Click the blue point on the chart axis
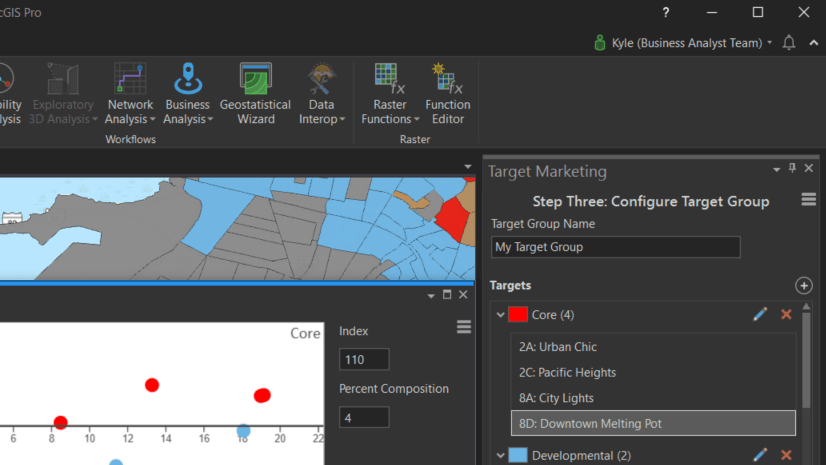This screenshot has width=826, height=465. coord(243,431)
